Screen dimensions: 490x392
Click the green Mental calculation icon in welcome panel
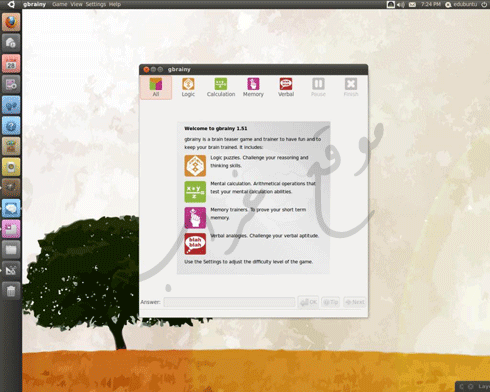tap(195, 192)
